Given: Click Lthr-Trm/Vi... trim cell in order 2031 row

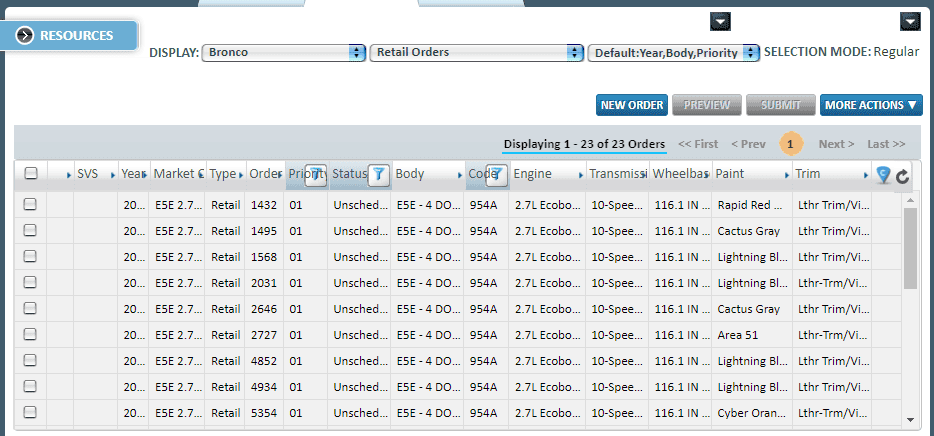Looking at the screenshot, I should 833,283.
